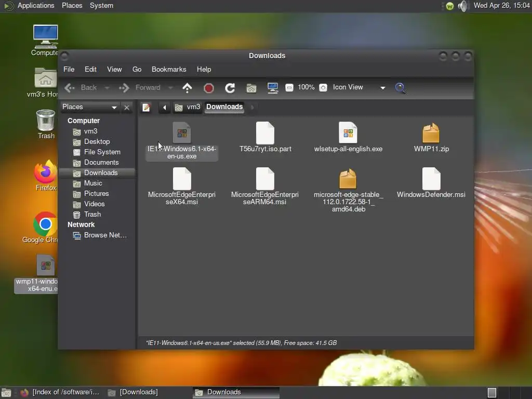Select MicrosoftEdgeEnterpriseARM64.msi file

click(x=265, y=187)
